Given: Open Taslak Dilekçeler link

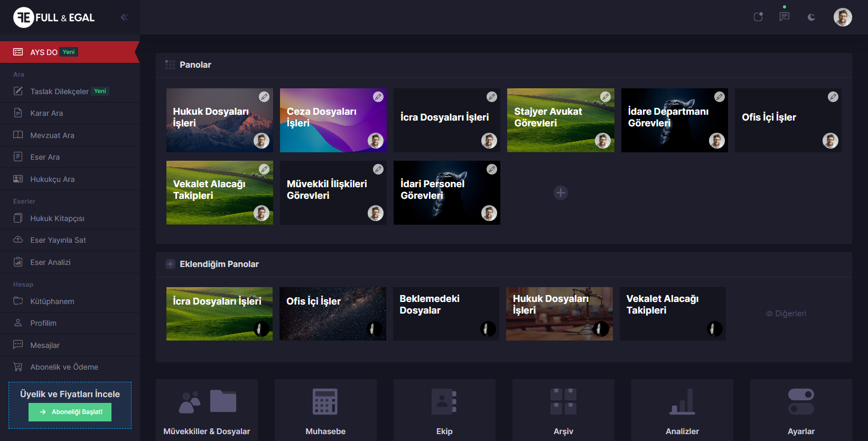Looking at the screenshot, I should pos(59,91).
